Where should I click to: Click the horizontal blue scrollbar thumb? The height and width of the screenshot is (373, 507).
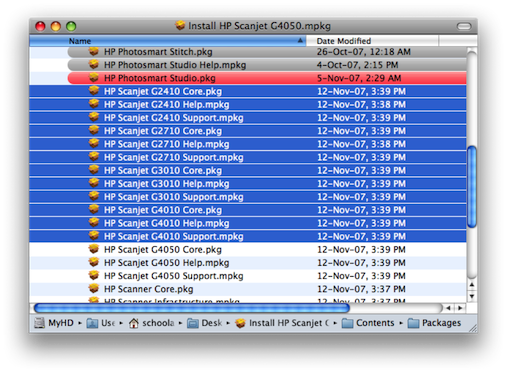(192, 308)
